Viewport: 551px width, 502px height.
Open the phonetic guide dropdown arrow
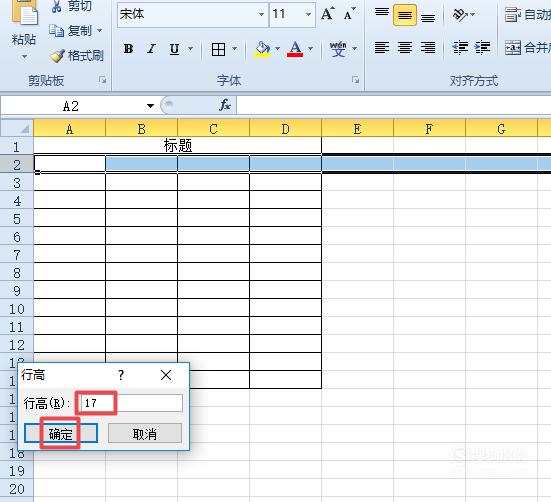point(355,48)
